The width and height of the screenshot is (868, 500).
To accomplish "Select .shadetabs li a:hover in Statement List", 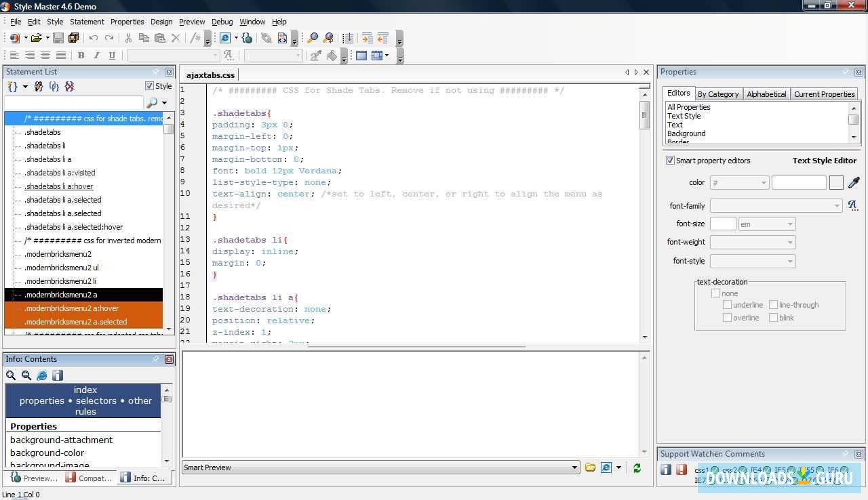I will 59,186.
